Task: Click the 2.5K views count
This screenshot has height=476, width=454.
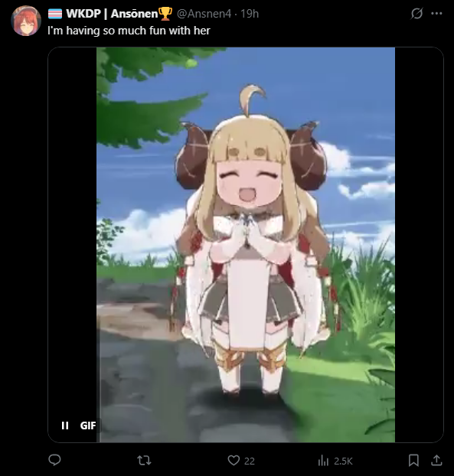Action: point(343,461)
